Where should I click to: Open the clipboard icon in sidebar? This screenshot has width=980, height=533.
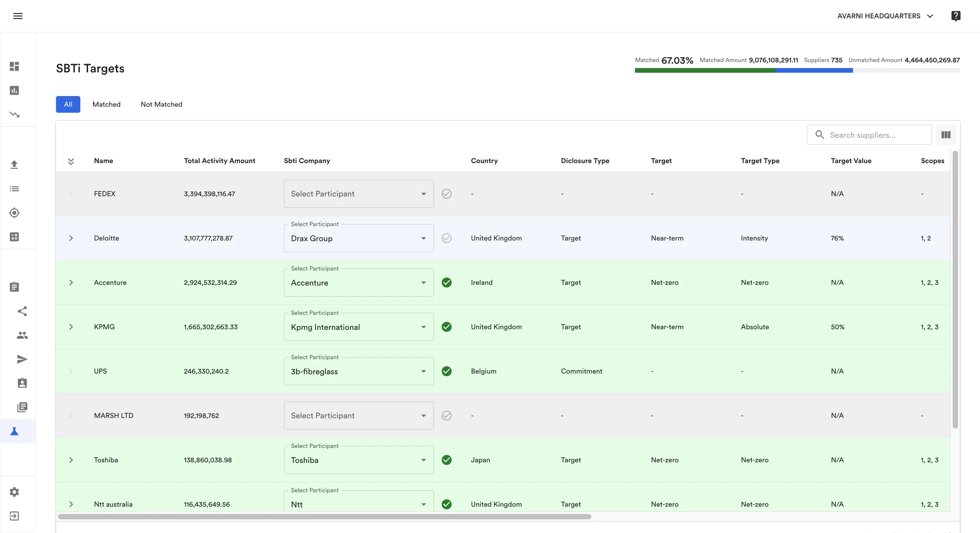14,287
